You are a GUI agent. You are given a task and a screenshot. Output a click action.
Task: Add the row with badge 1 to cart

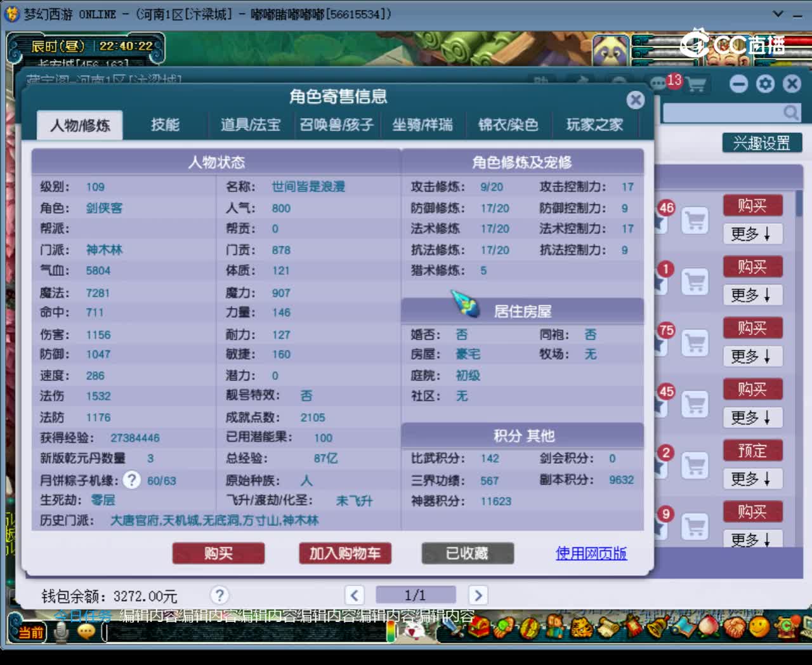click(x=695, y=281)
